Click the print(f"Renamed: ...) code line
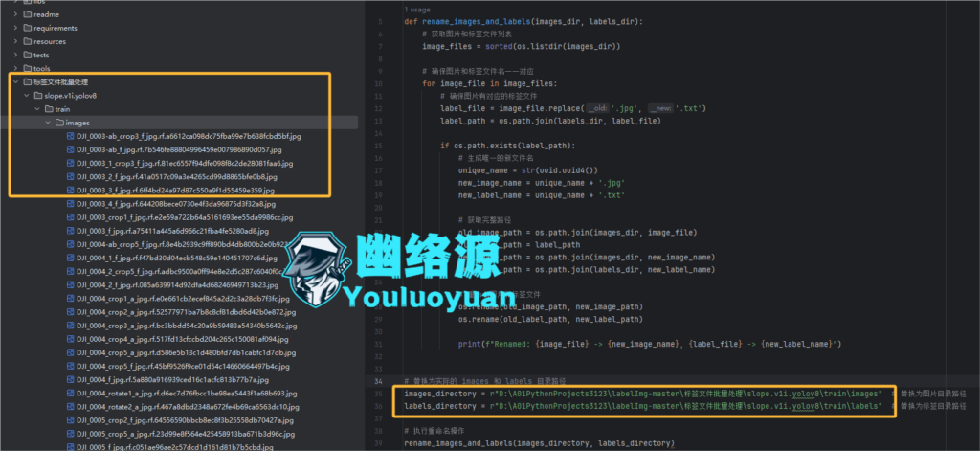 [x=650, y=344]
